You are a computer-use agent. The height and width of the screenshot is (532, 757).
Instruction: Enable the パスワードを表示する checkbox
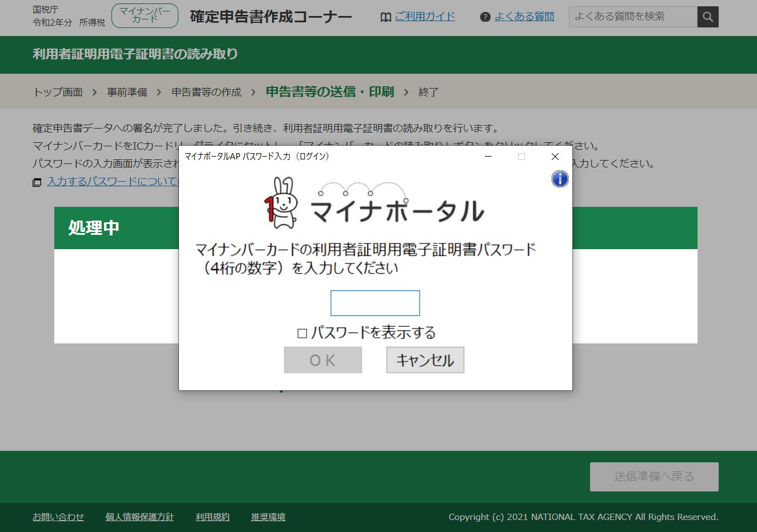point(302,333)
